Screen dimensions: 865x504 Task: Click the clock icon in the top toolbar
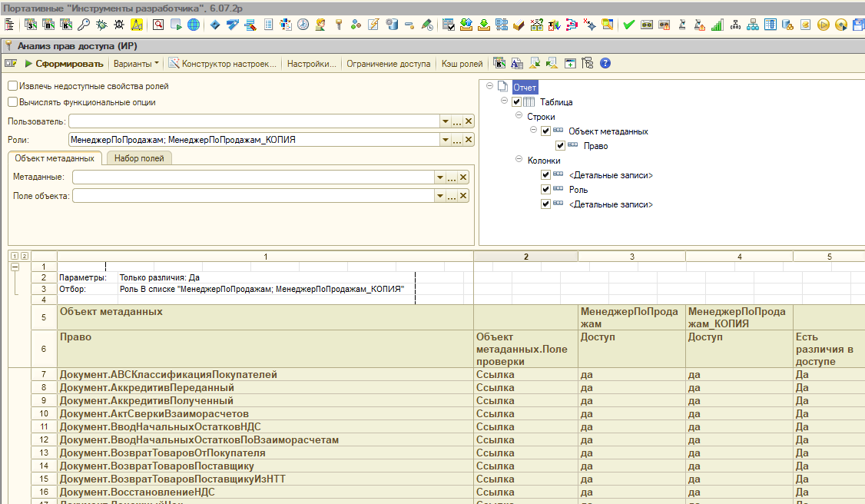tap(303, 25)
